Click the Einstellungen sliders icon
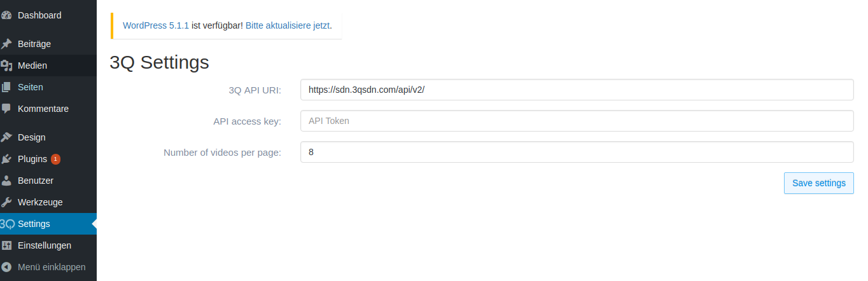This screenshot has height=281, width=868. [6, 245]
